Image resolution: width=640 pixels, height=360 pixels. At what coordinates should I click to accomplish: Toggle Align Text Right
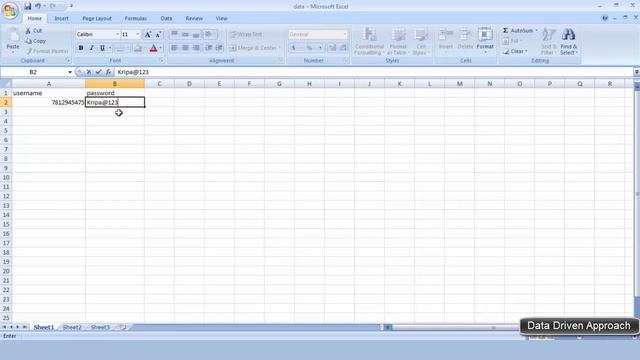[196, 48]
